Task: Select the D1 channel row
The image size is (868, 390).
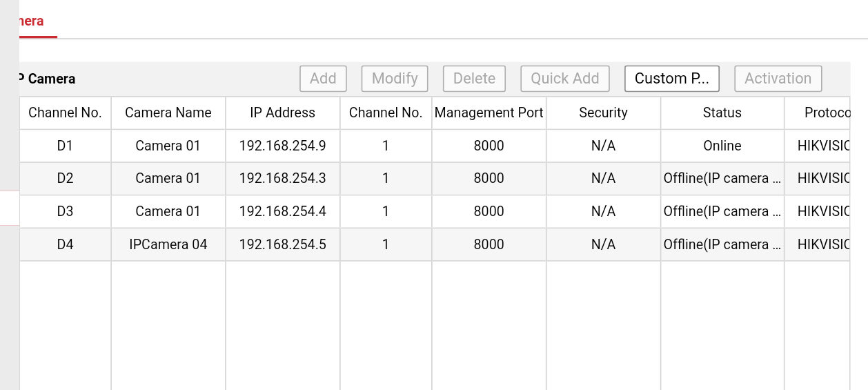Action: (65, 146)
